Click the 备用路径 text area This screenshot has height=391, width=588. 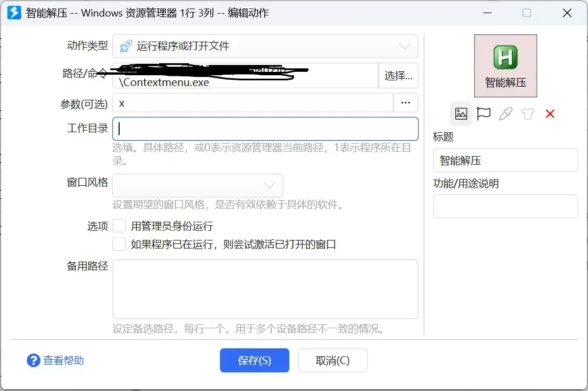[x=265, y=289]
